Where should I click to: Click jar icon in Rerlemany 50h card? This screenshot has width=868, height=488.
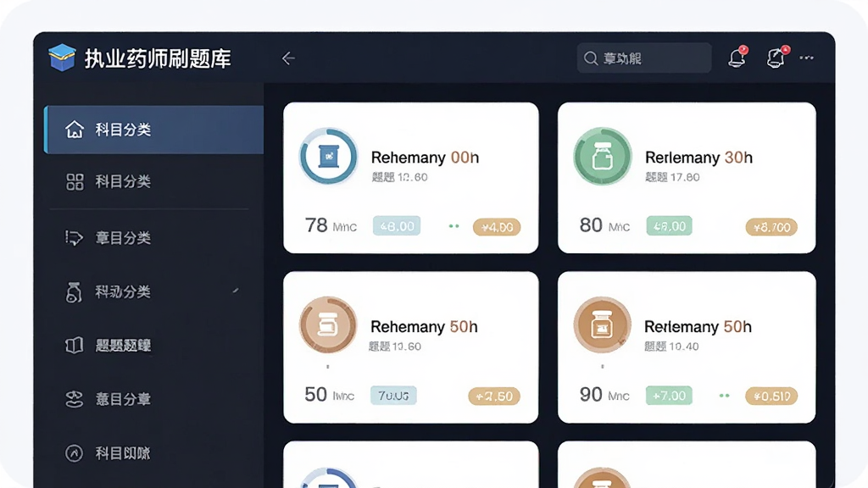click(603, 325)
